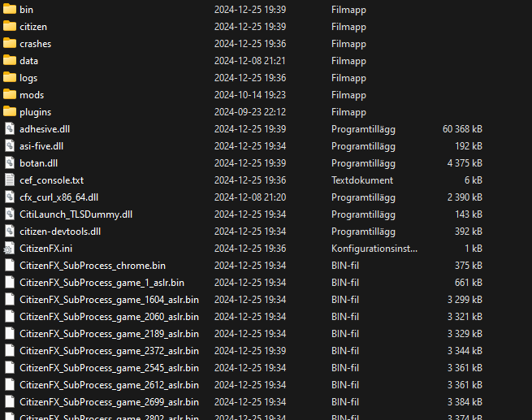Viewport: 532px width, 420px height.
Task: Select the game_1_aslr.bin file icon
Action: point(10,282)
